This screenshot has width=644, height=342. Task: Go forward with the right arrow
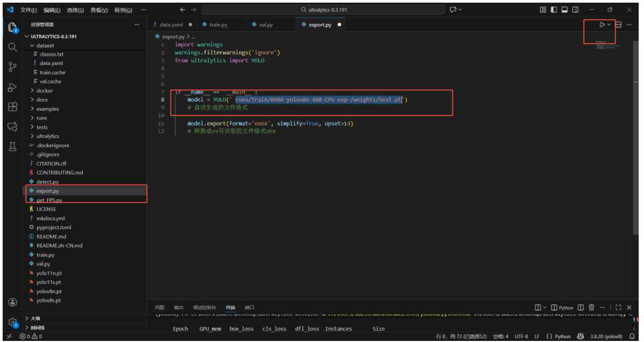coord(193,10)
